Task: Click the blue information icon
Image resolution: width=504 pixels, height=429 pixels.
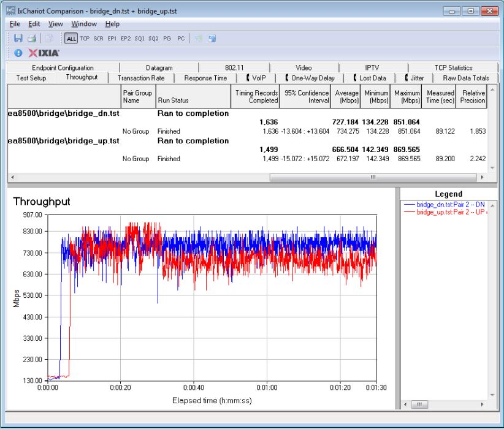Action: click(x=18, y=53)
